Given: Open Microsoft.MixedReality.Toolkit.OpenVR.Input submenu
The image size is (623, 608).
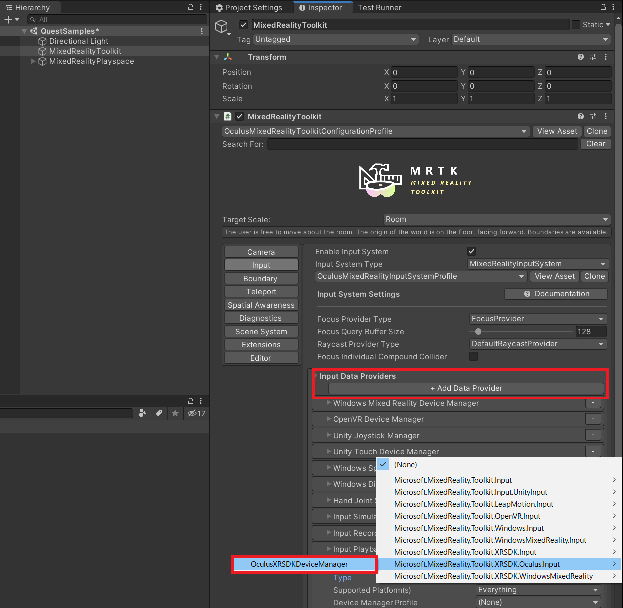Looking at the screenshot, I should pyautogui.click(x=499, y=516).
